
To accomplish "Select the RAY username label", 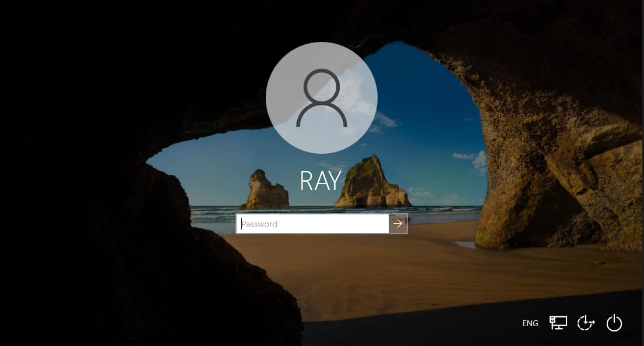I will pos(321,181).
